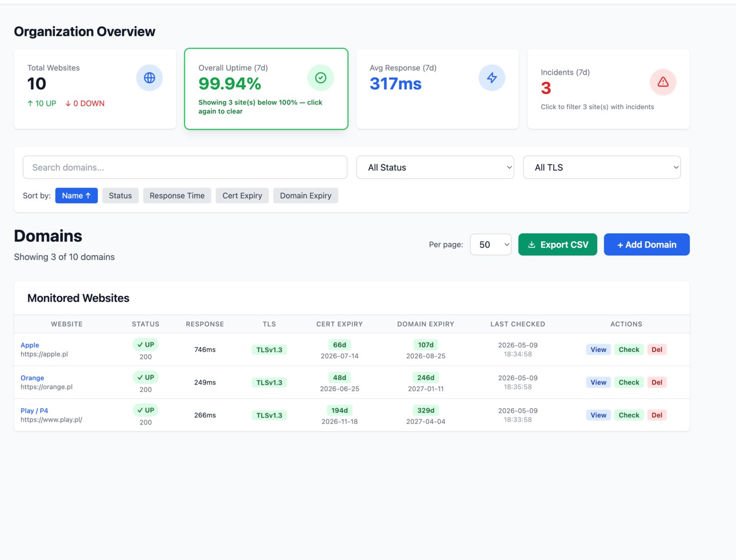Viewport: 736px width, 560px height.
Task: Click the https://apple.pl URL text
Action: (x=44, y=354)
